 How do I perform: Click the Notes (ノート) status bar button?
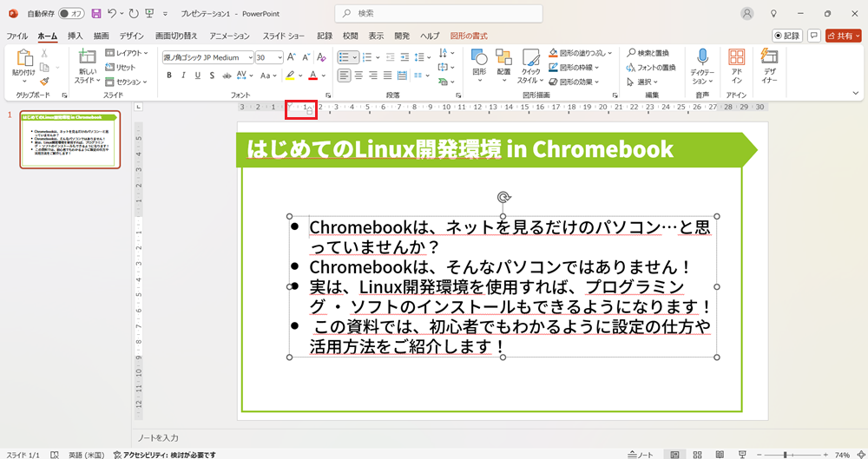641,455
